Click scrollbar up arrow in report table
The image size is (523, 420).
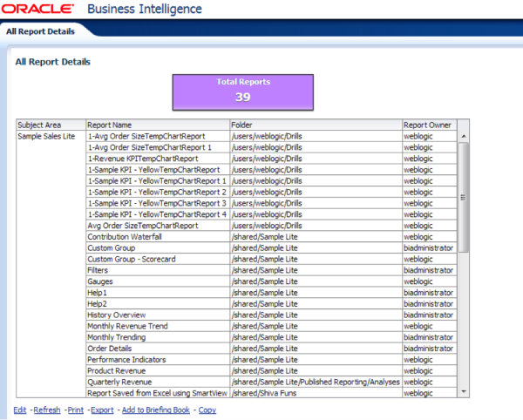(463, 136)
